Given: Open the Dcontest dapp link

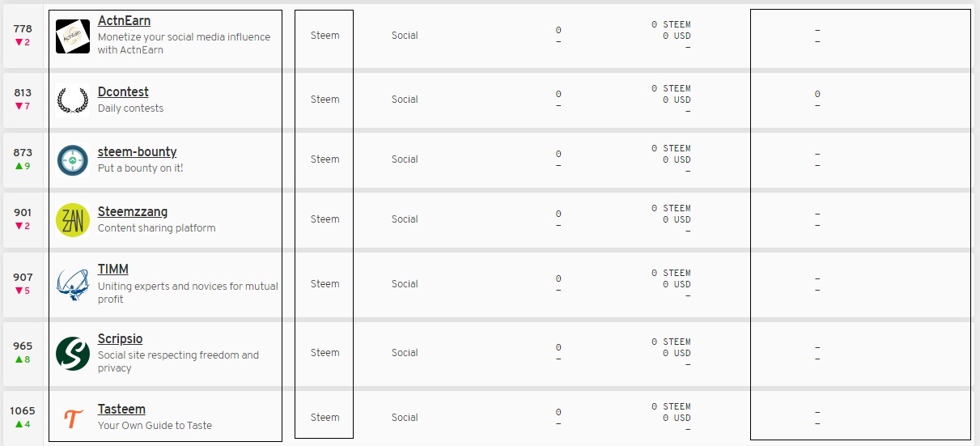Looking at the screenshot, I should coord(123,92).
